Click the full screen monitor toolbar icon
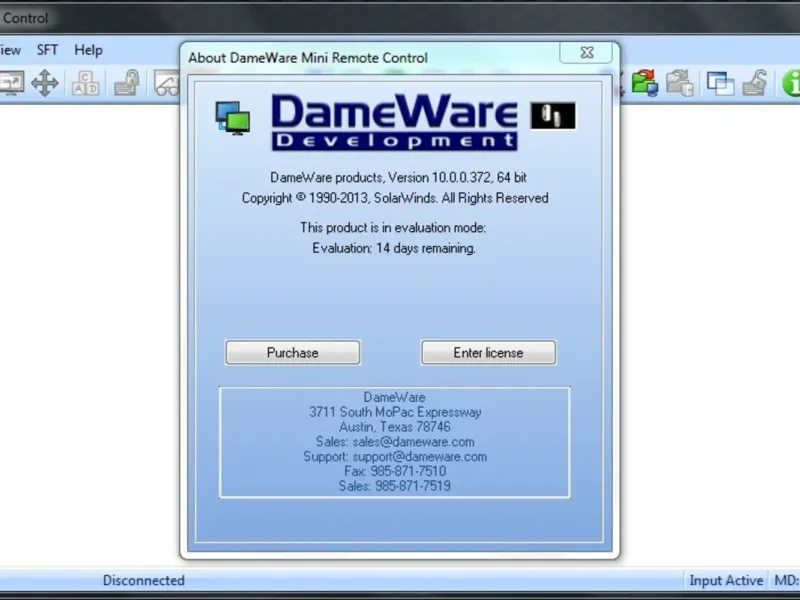This screenshot has width=800, height=600. tap(10, 83)
